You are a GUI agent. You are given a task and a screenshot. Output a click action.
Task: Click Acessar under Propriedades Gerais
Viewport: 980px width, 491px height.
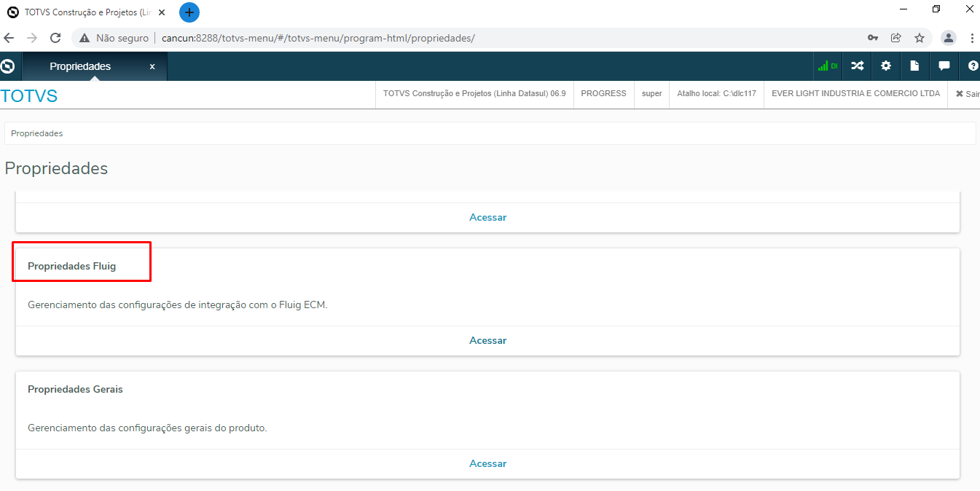[x=487, y=463]
